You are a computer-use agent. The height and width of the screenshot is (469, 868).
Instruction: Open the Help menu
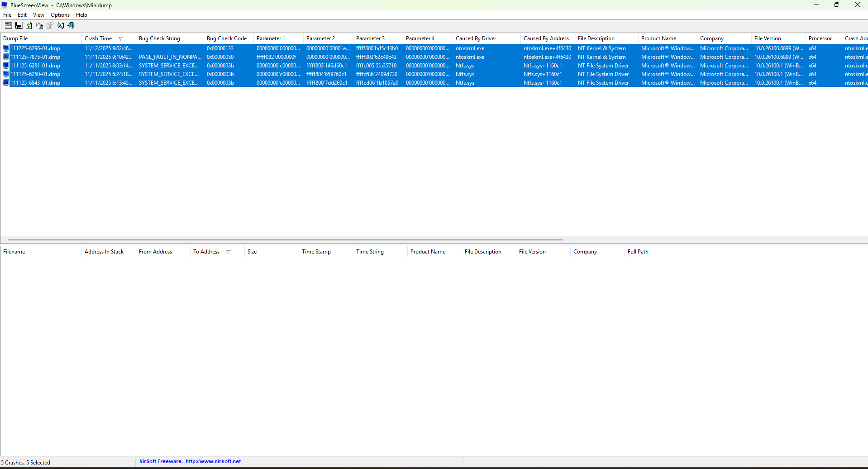[81, 15]
